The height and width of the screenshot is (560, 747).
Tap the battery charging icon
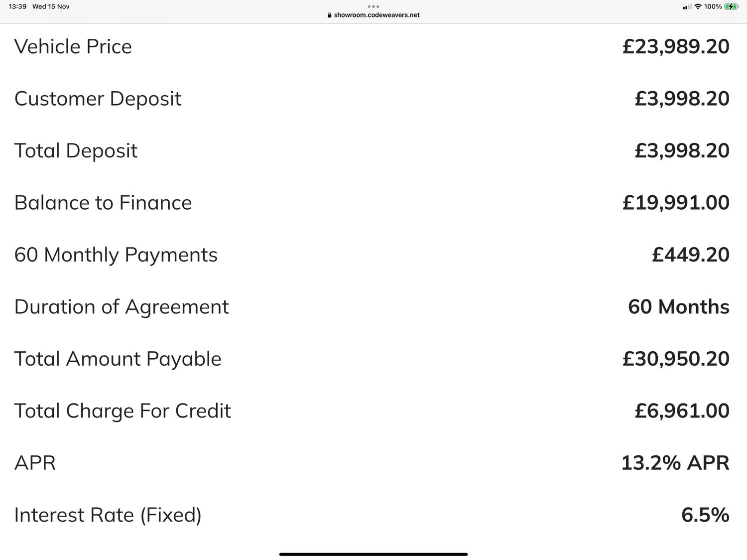pyautogui.click(x=732, y=6)
